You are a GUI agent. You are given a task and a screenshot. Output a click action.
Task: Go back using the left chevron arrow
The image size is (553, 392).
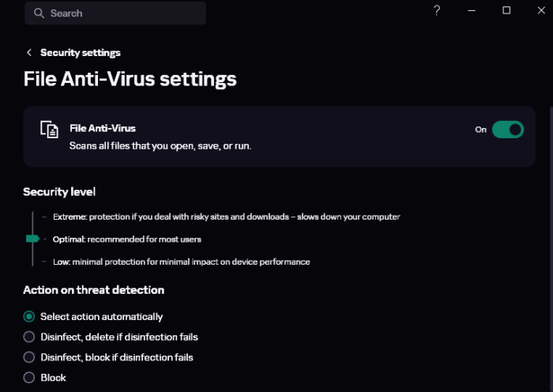[29, 53]
